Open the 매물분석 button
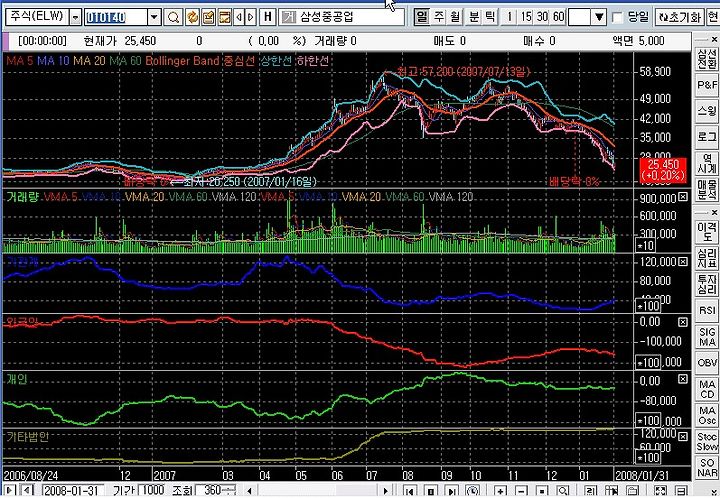 click(707, 190)
